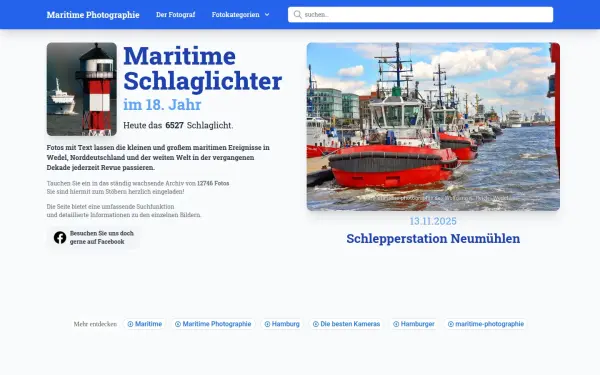Open the Der Fotograf page
The image size is (600, 375).
176,15
